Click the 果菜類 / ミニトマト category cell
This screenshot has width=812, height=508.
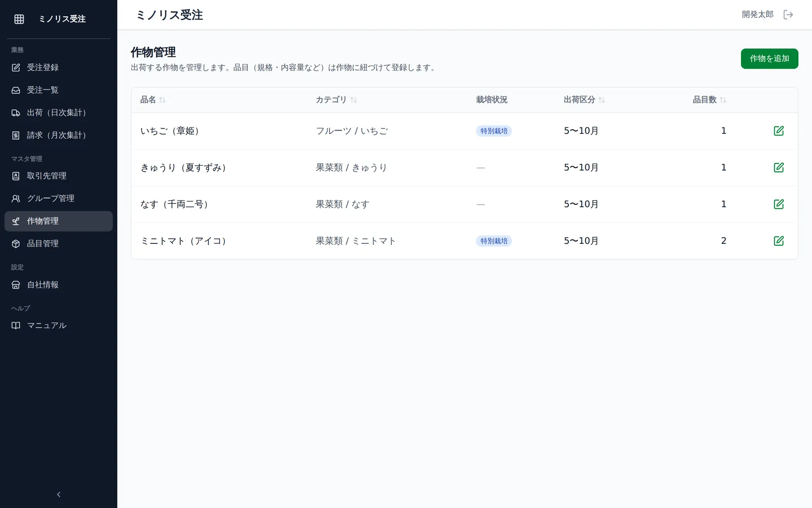[356, 241]
